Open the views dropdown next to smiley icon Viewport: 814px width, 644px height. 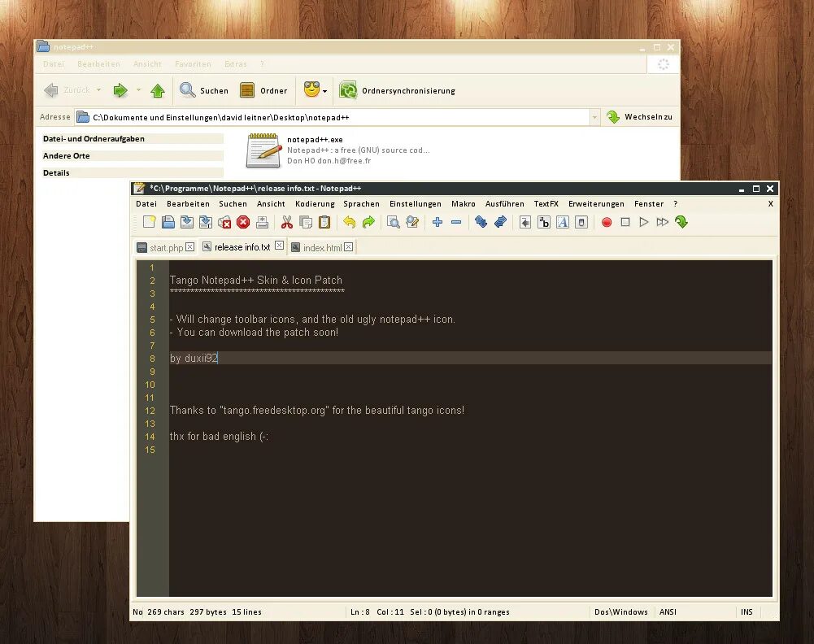(x=325, y=91)
